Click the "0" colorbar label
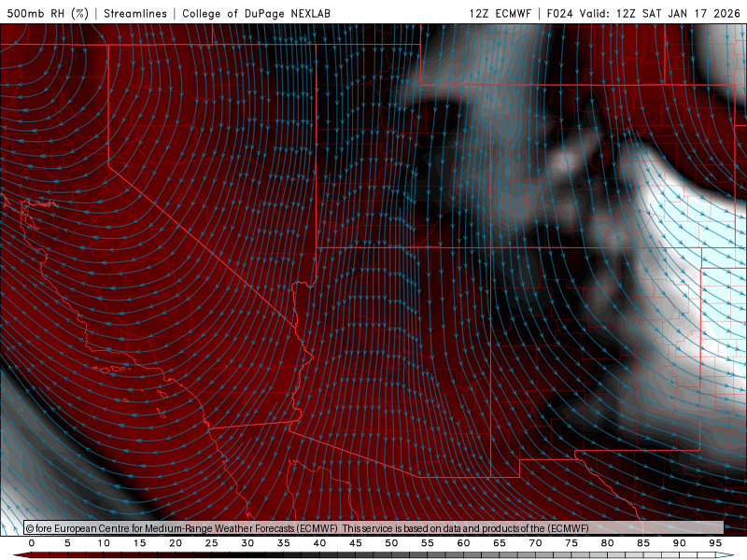The image size is (747, 560). click(32, 543)
